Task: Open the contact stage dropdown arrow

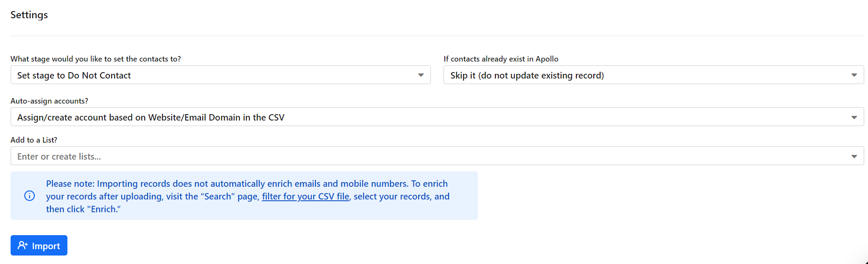Action: (x=421, y=75)
